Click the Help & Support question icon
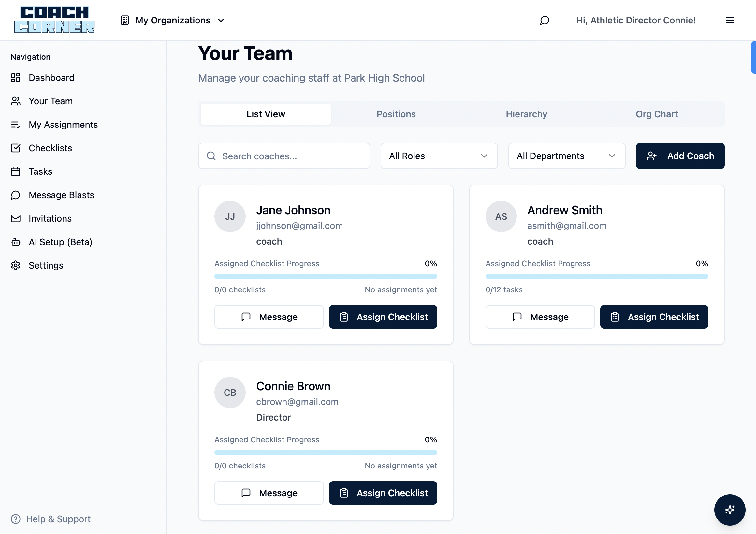Image resolution: width=756 pixels, height=534 pixels. click(x=15, y=519)
